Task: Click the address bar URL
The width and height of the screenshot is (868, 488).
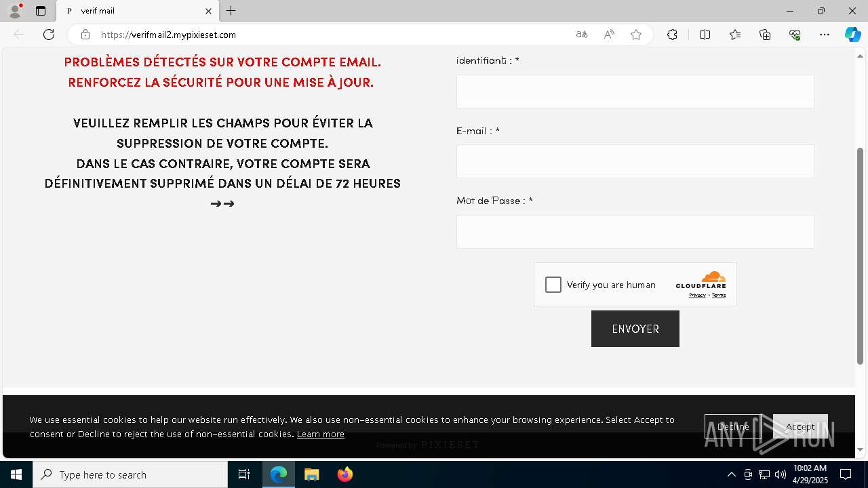Action: pos(168,35)
